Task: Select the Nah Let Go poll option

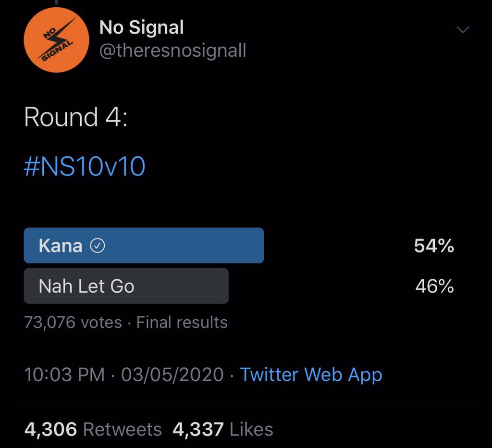Action: tap(126, 286)
